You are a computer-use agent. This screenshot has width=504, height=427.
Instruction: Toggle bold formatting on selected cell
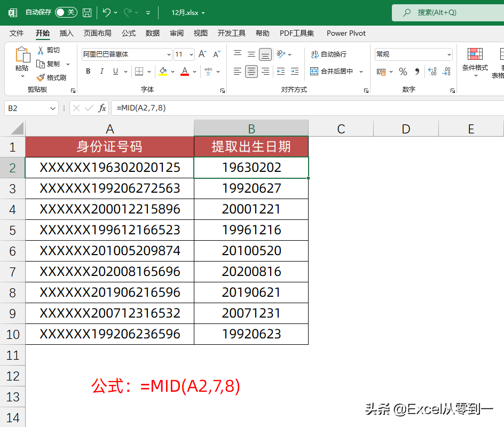click(x=88, y=70)
